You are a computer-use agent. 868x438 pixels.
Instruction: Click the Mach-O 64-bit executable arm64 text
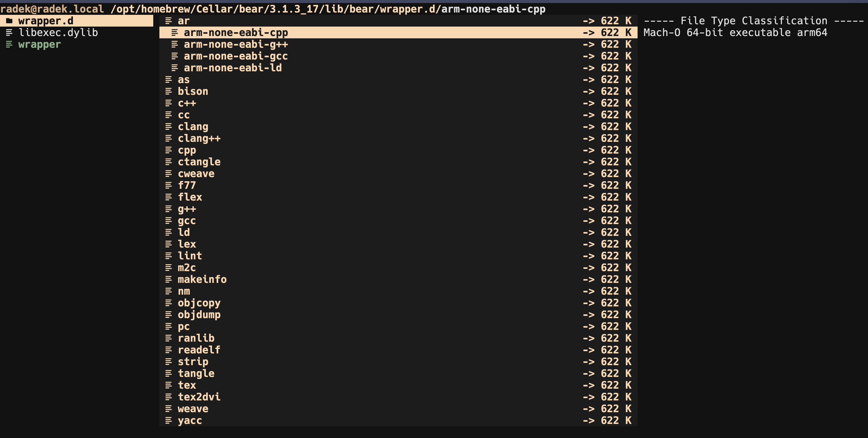click(735, 33)
